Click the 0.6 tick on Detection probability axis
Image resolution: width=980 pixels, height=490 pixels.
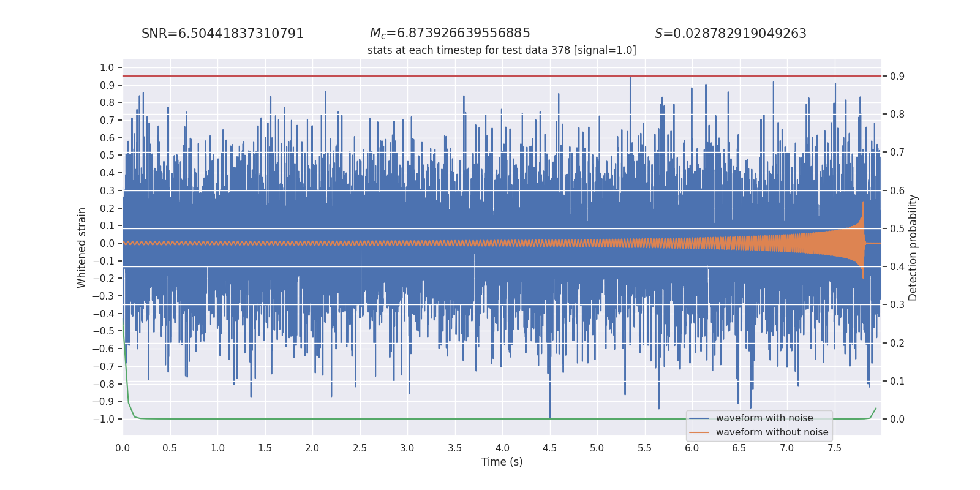pyautogui.click(x=897, y=190)
